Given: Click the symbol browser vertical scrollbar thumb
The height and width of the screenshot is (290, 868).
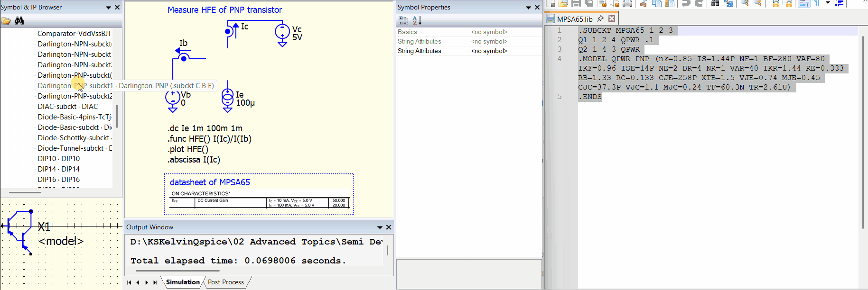Looking at the screenshot, I should (x=117, y=116).
